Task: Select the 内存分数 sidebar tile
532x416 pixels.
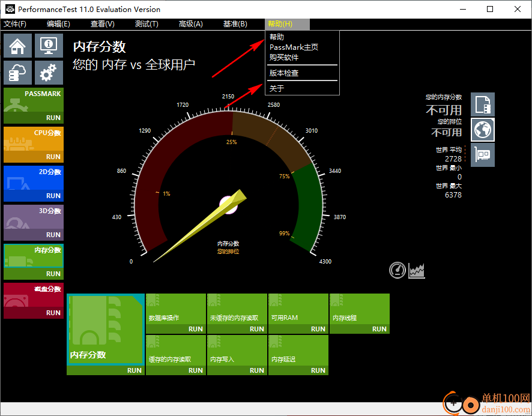Action: (34, 256)
